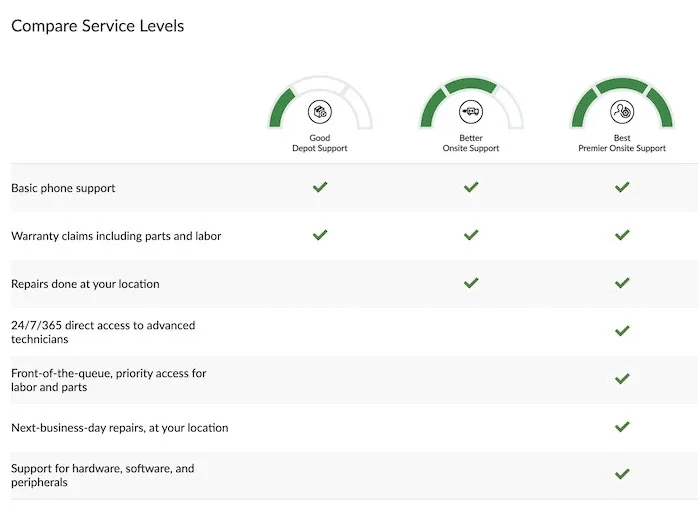Click 'Front-of-the-queue, priority access for labor and parts'
The width and height of the screenshot is (700, 507).
click(108, 380)
